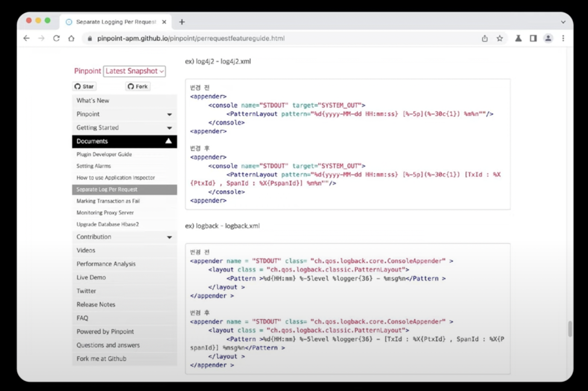Expand the Contribution menu arrow
Screen dimensions: 588x391
click(169, 237)
